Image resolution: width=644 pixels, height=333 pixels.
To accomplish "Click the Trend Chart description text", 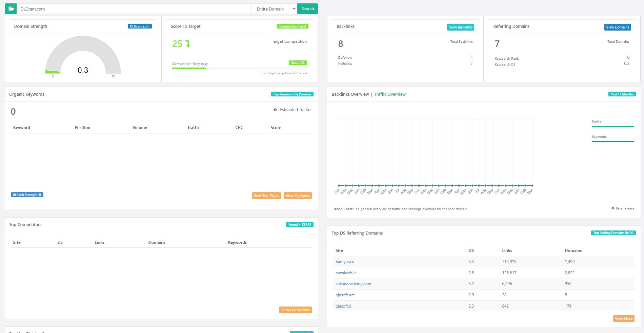I will [x=401, y=209].
